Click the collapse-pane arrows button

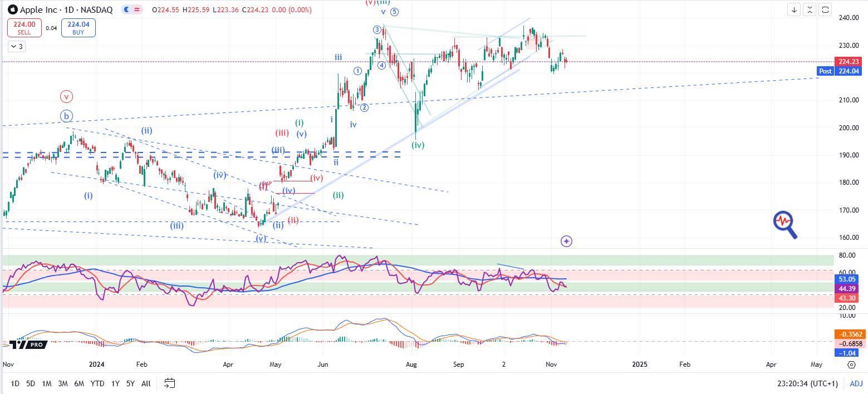pos(810,9)
